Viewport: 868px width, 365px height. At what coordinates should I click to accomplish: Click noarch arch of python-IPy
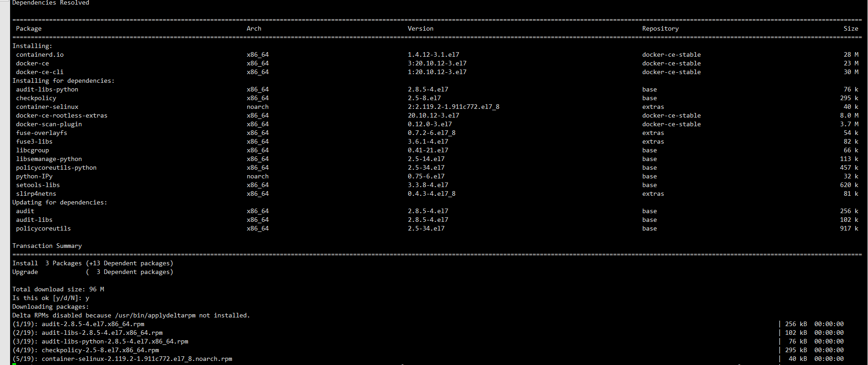tap(258, 176)
